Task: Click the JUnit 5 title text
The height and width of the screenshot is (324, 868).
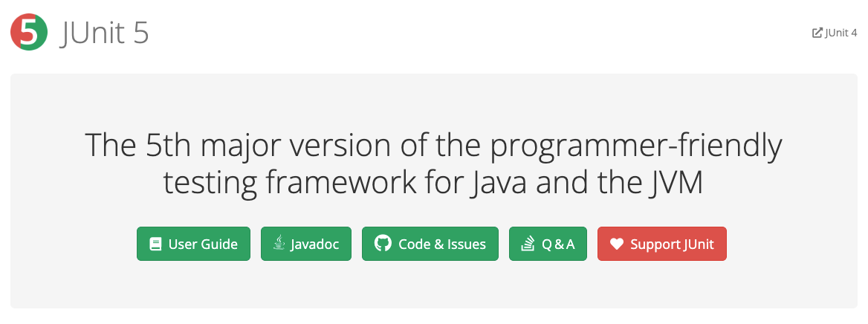Action: tap(104, 33)
